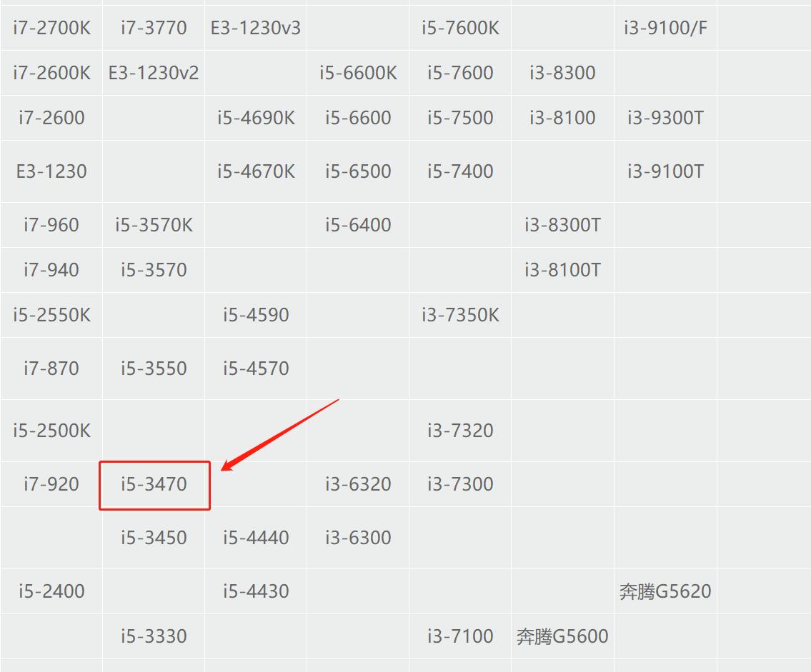Image resolution: width=811 pixels, height=672 pixels.
Task: Select the i7-3770 cell
Action: tap(154, 28)
